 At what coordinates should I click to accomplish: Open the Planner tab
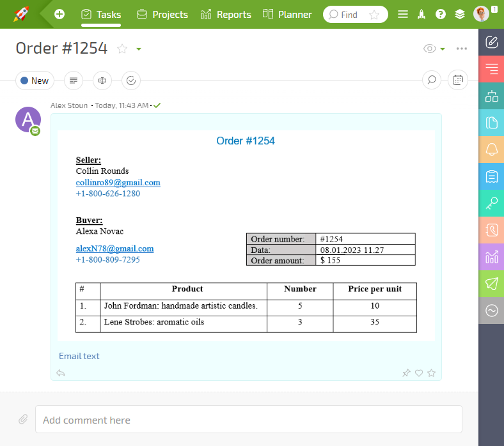(287, 15)
